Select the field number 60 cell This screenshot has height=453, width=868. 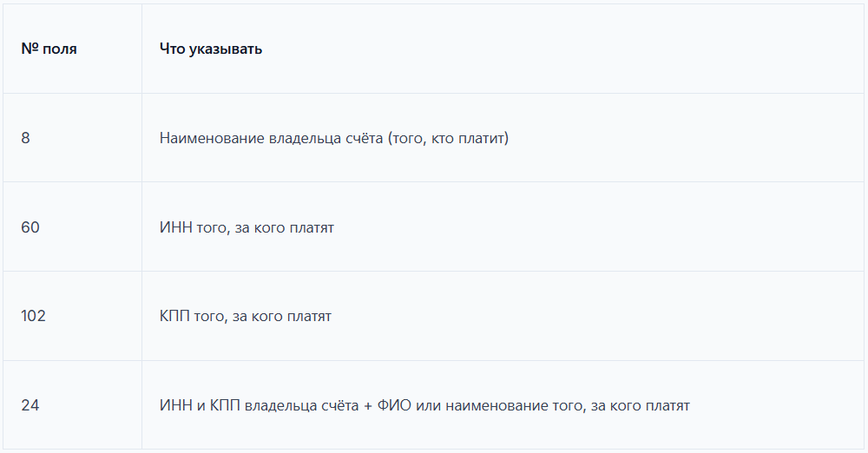point(30,227)
